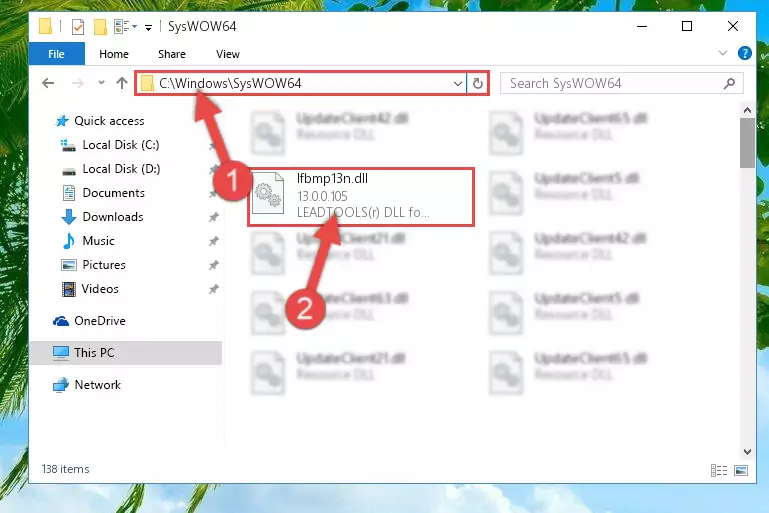Click the New folder quick access icon
This screenshot has height=513, width=769.
click(x=100, y=26)
